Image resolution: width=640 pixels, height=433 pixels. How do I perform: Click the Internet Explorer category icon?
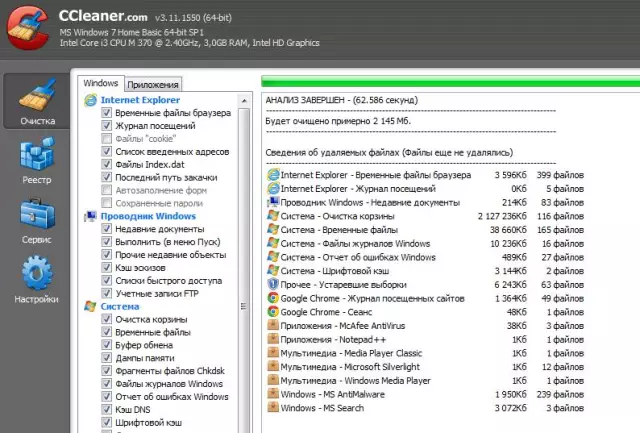[x=90, y=100]
